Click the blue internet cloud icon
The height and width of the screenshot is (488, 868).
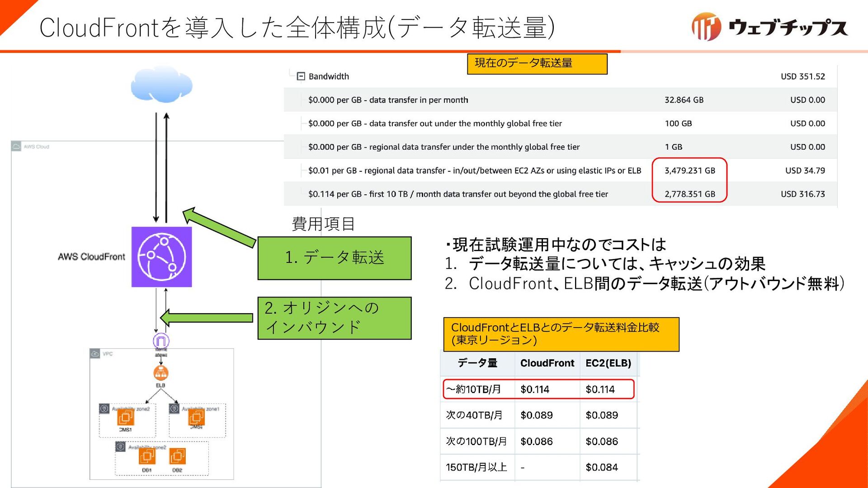coord(161,84)
